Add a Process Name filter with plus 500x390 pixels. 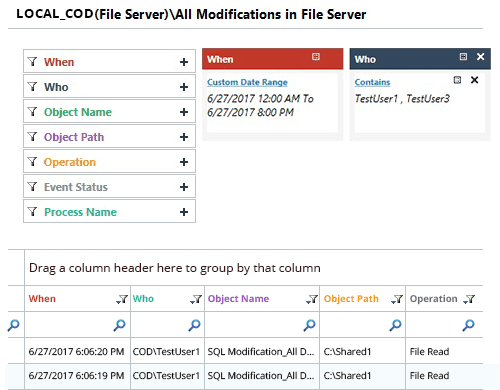[184, 212]
